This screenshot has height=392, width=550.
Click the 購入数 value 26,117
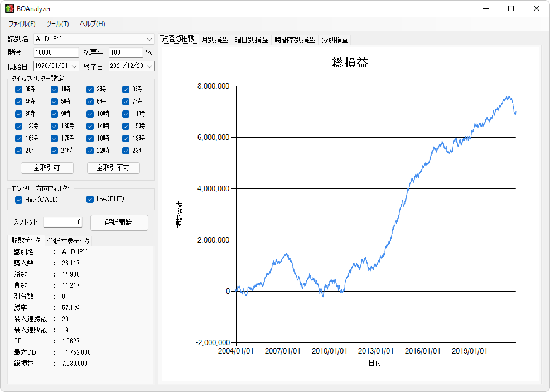[71, 263]
